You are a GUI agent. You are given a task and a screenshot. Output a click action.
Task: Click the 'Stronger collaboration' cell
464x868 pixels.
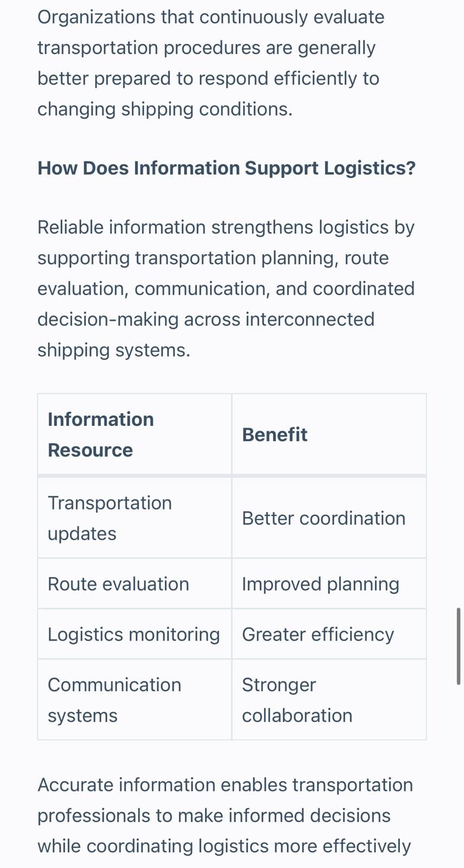(x=329, y=700)
